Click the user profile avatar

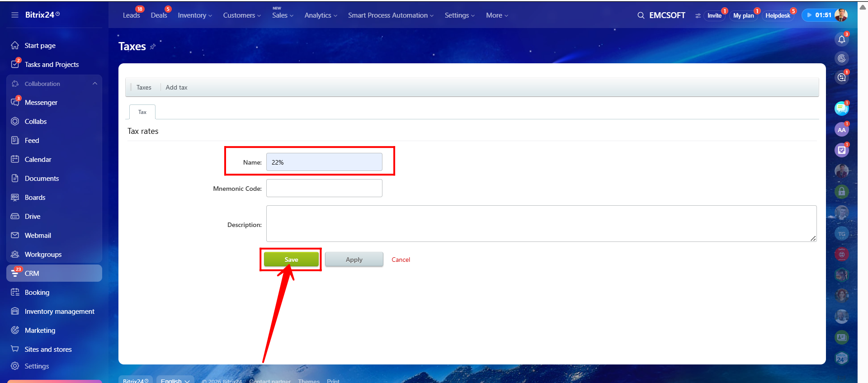[841, 15]
